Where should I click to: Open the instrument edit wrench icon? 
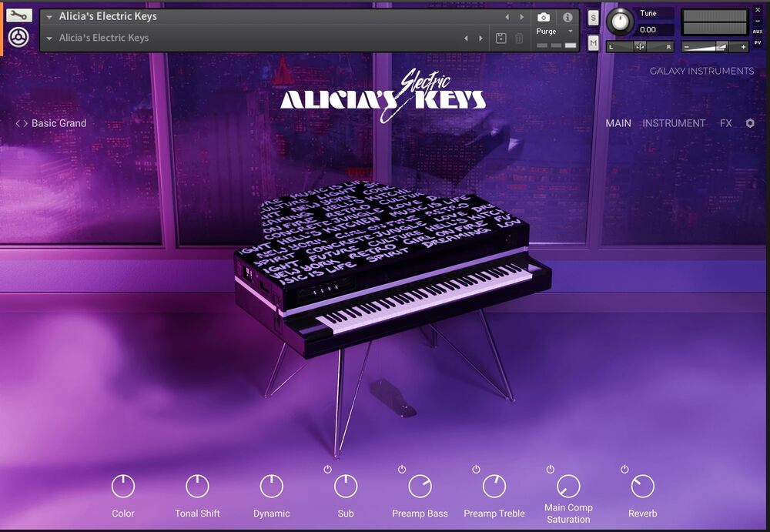(x=18, y=13)
